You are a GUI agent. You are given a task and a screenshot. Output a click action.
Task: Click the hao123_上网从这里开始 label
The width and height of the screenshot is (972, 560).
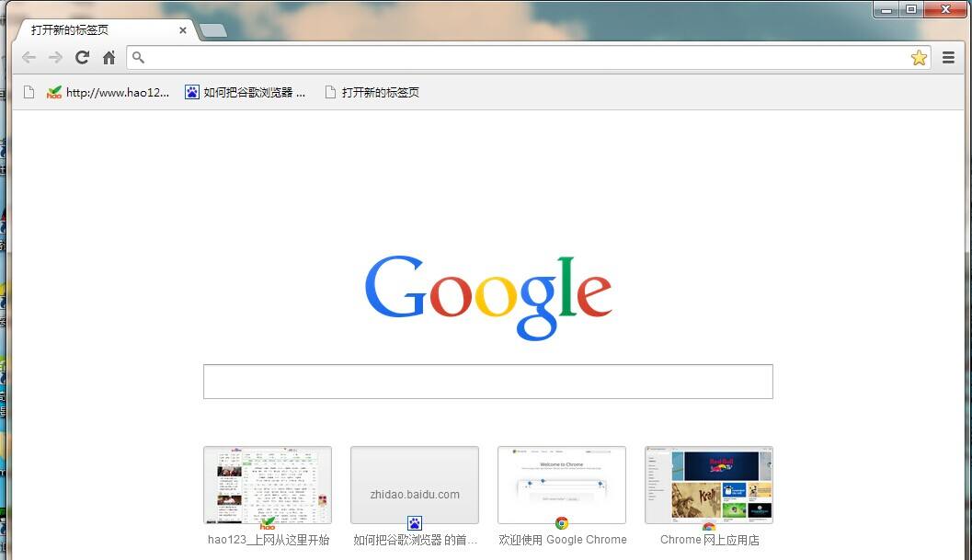269,540
